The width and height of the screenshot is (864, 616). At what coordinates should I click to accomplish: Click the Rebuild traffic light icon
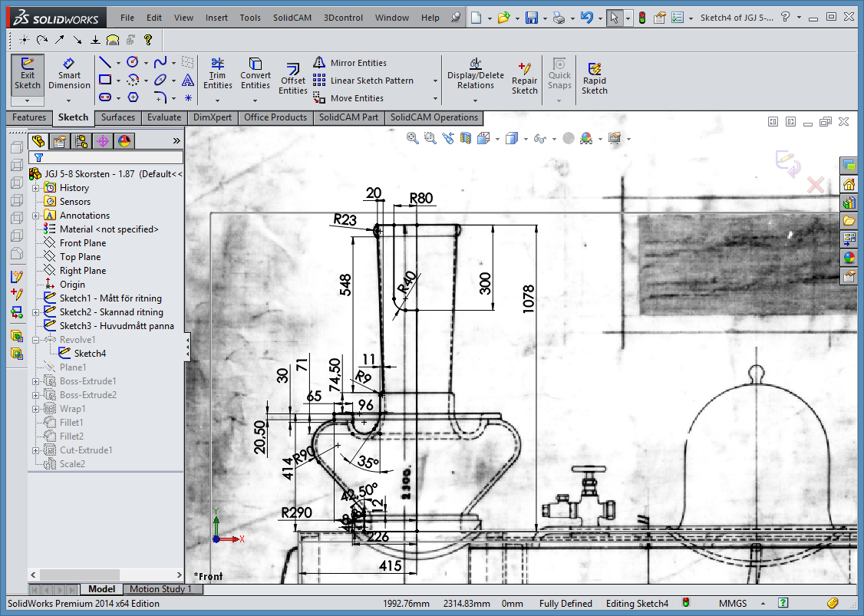pyautogui.click(x=642, y=18)
